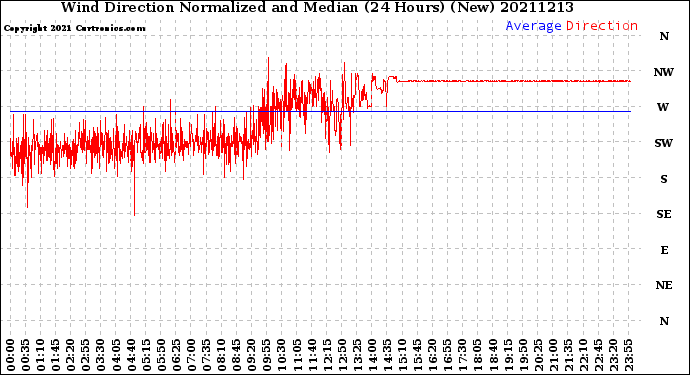
Task: Click the 22:45 time label
Action: [x=598, y=355]
